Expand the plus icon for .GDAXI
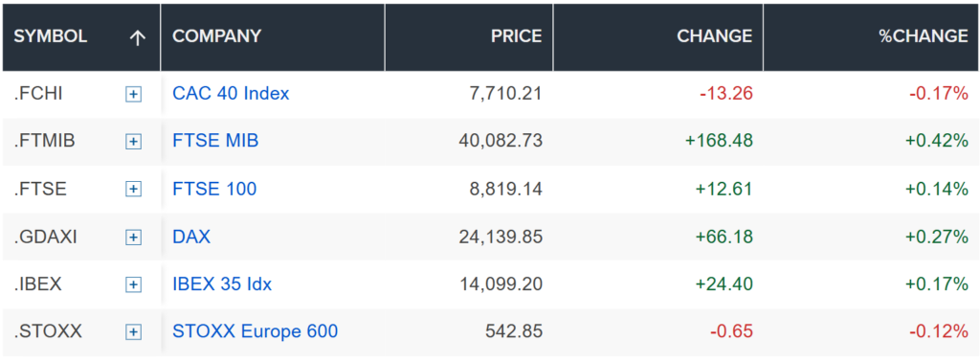The width and height of the screenshot is (980, 363). click(133, 238)
